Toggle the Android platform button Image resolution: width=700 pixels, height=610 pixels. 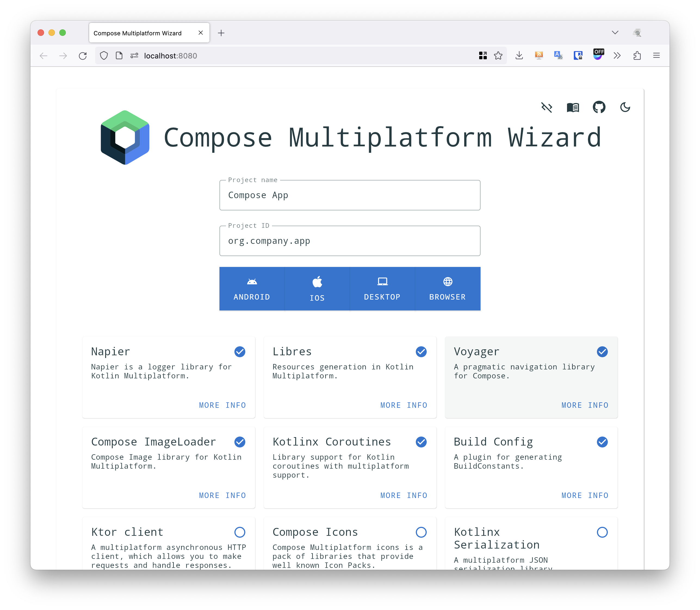(252, 289)
